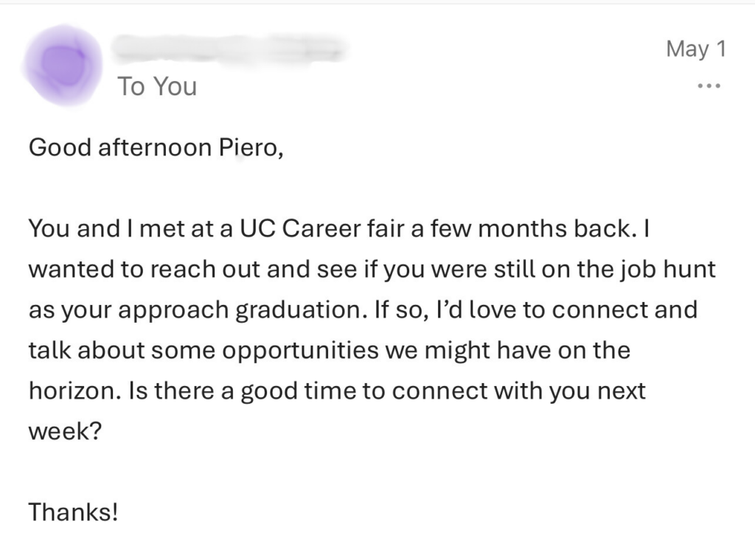Click the closing "Thanks!" line
Viewport: 755px width, 560px height.
tap(73, 511)
